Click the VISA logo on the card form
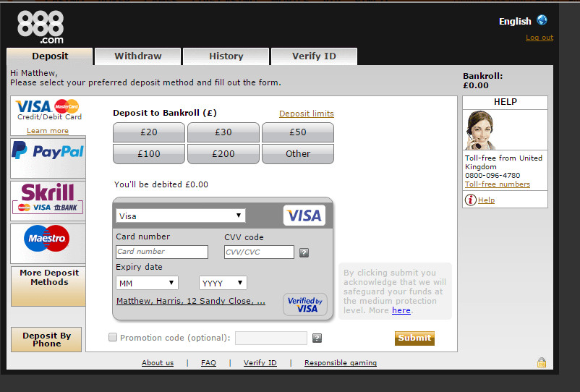The image size is (580, 392). [x=304, y=216]
